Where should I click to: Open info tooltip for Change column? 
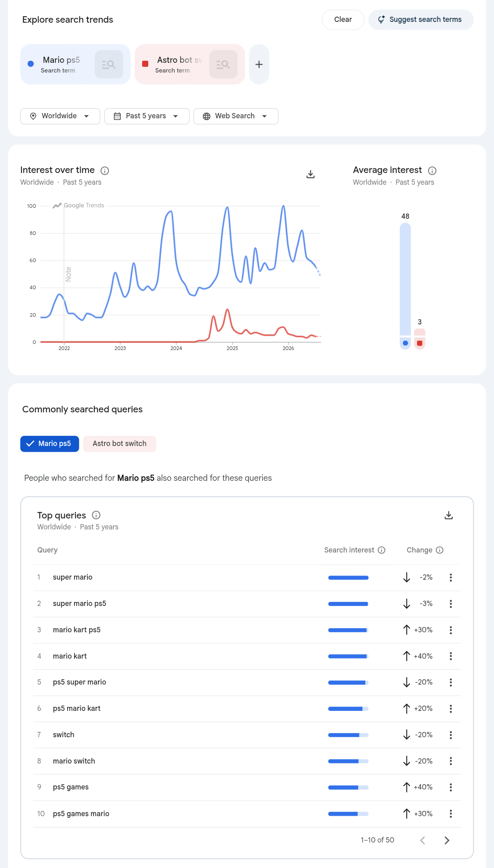tap(440, 550)
